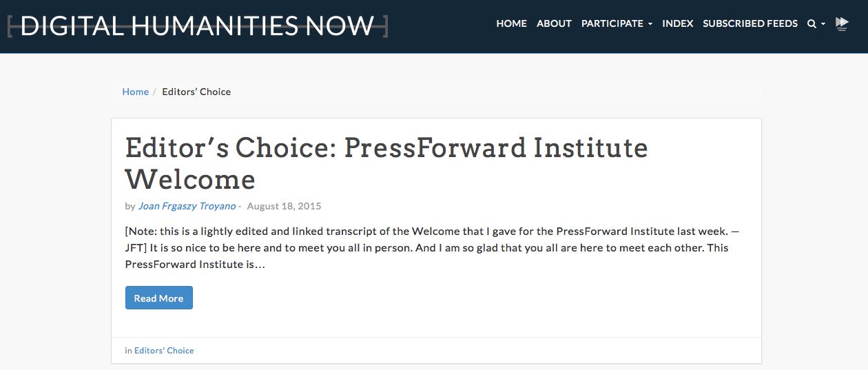Open Subscribed Feeds in the navbar
The image size is (868, 370).
(750, 23)
